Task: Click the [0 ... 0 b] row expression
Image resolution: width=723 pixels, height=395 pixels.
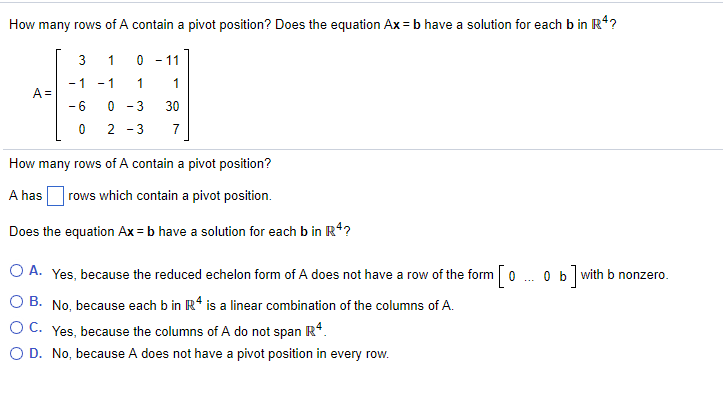Action: (x=537, y=276)
